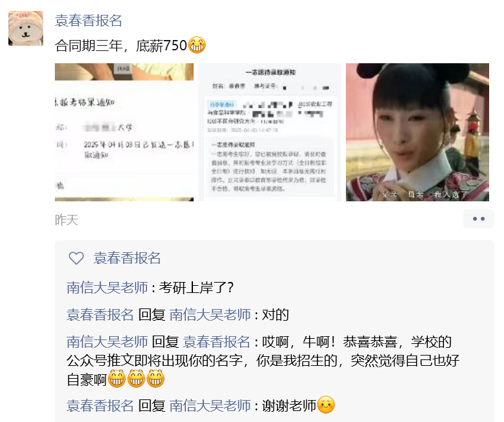Open 南信大吴老师 on the 哎啊牛啊 reply

[107, 341]
